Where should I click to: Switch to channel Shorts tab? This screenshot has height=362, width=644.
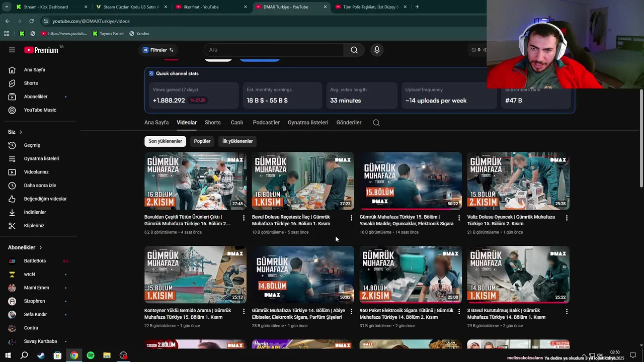[213, 123]
